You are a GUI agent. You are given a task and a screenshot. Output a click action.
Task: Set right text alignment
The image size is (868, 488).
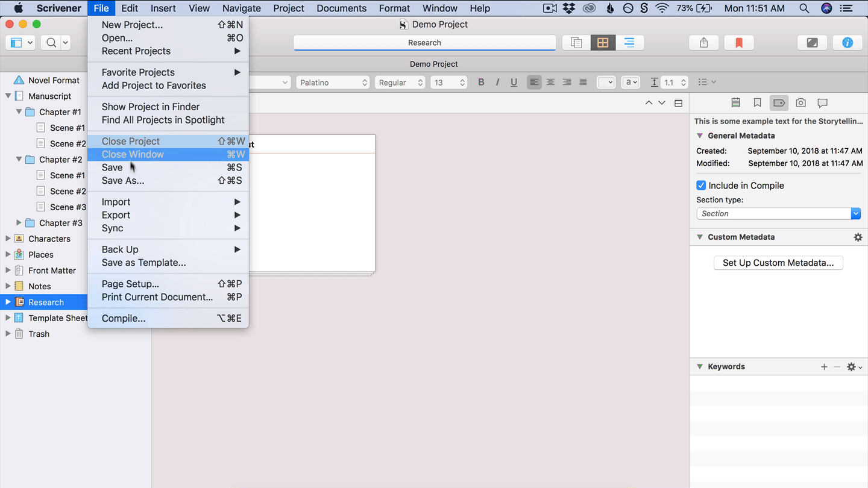click(567, 83)
